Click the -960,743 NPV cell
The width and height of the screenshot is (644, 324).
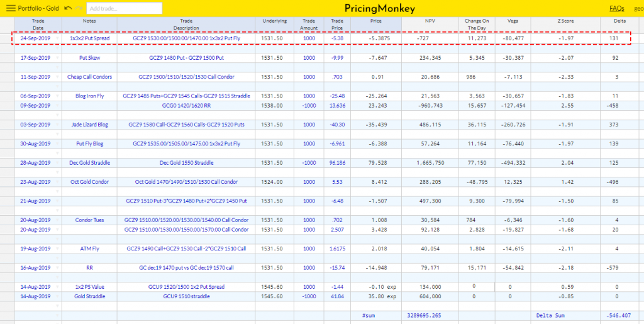point(431,106)
